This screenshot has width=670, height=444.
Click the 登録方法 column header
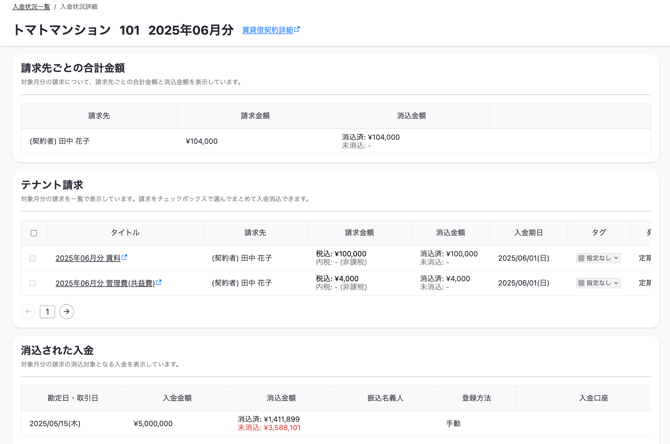coord(476,398)
